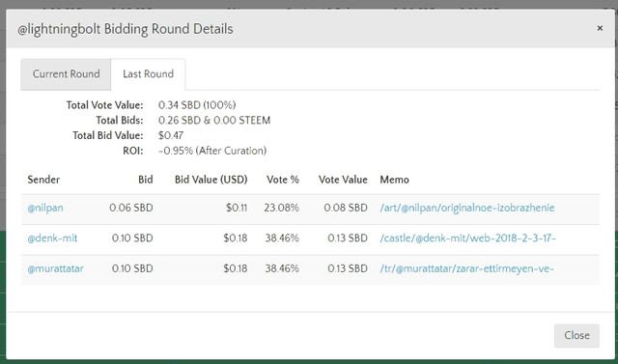The width and height of the screenshot is (618, 364).
Task: Click the @lightningbolt Bidding Round Details title
Action: click(x=126, y=29)
